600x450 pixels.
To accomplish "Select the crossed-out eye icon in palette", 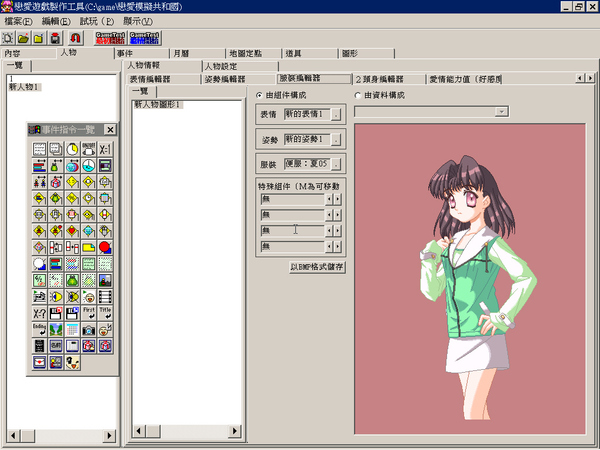I will click(72, 297).
